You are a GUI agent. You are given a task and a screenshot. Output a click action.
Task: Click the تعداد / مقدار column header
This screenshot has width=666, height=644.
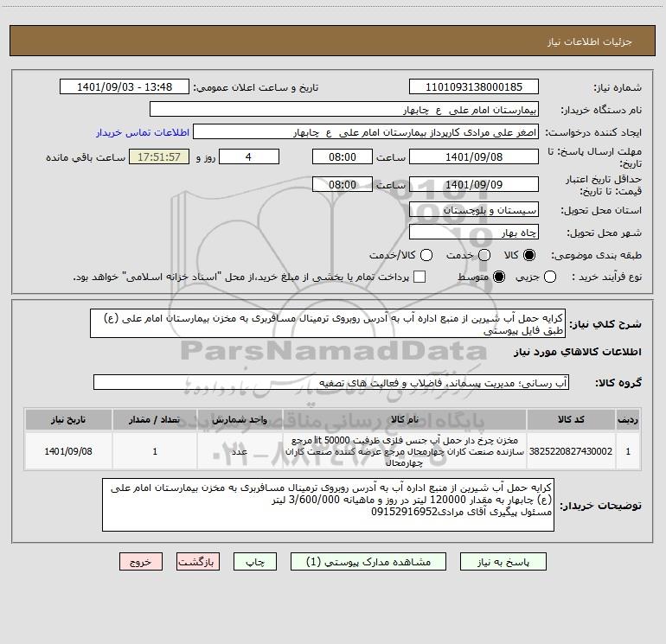click(155, 419)
